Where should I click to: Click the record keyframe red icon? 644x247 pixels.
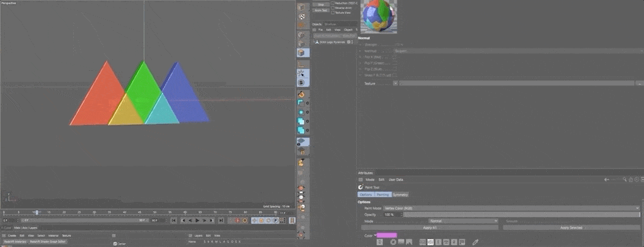click(237, 220)
